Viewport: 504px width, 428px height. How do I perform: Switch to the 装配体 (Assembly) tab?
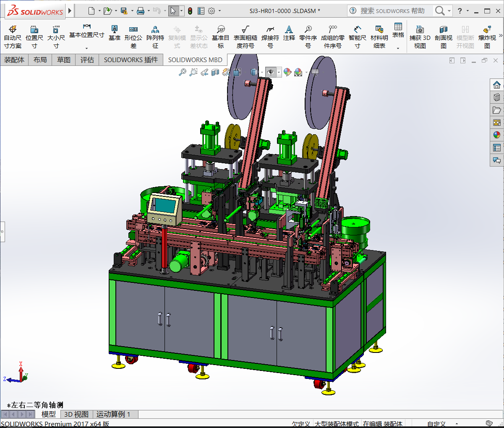(x=15, y=60)
